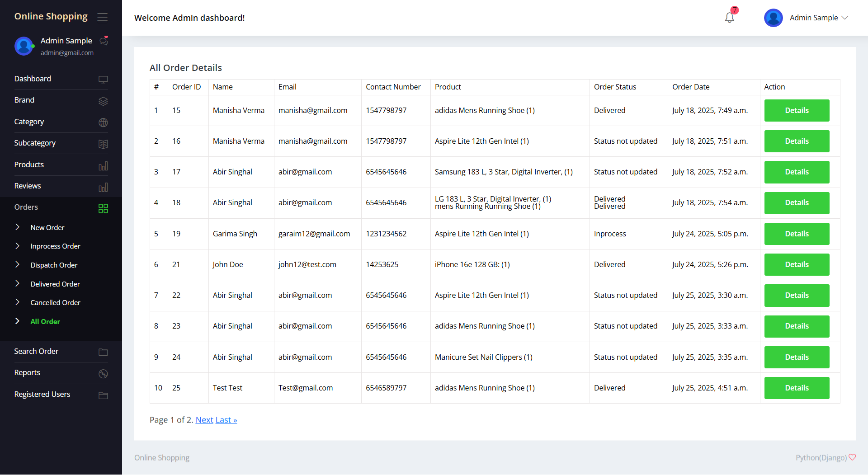
Task: Toggle the sidebar hamburger menu
Action: click(103, 17)
